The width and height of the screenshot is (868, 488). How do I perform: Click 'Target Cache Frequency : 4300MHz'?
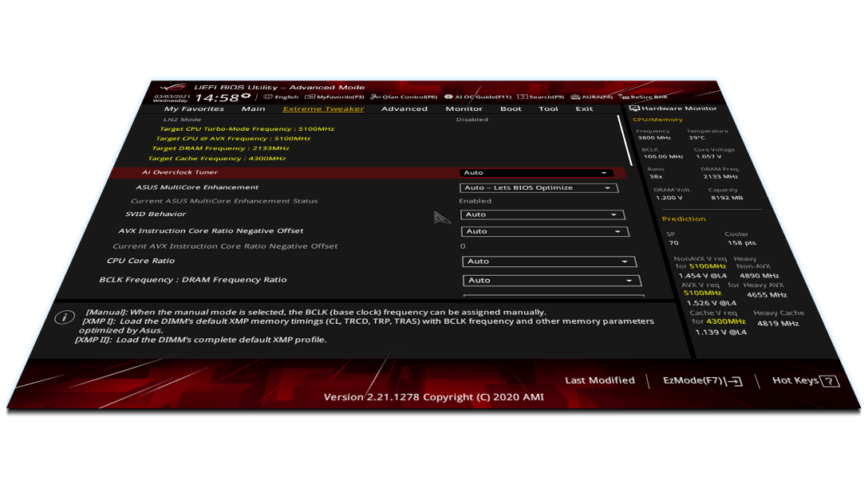(216, 158)
